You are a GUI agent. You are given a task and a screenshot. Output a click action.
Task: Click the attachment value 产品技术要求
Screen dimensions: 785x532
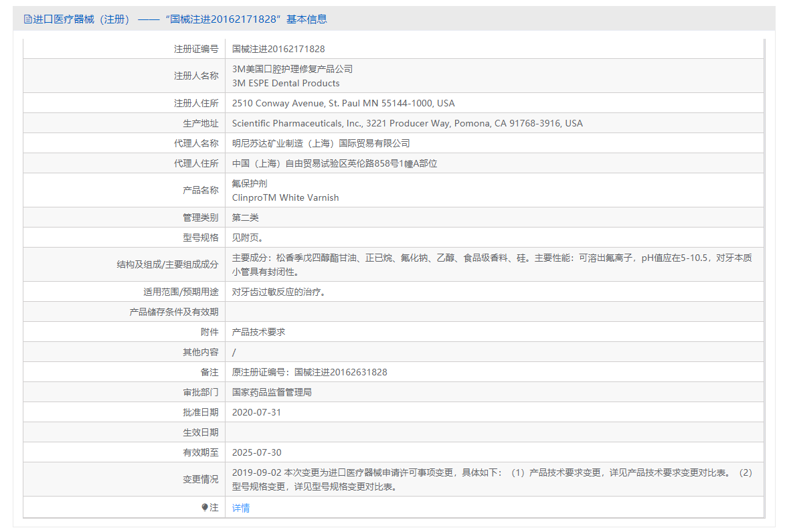pyautogui.click(x=259, y=333)
